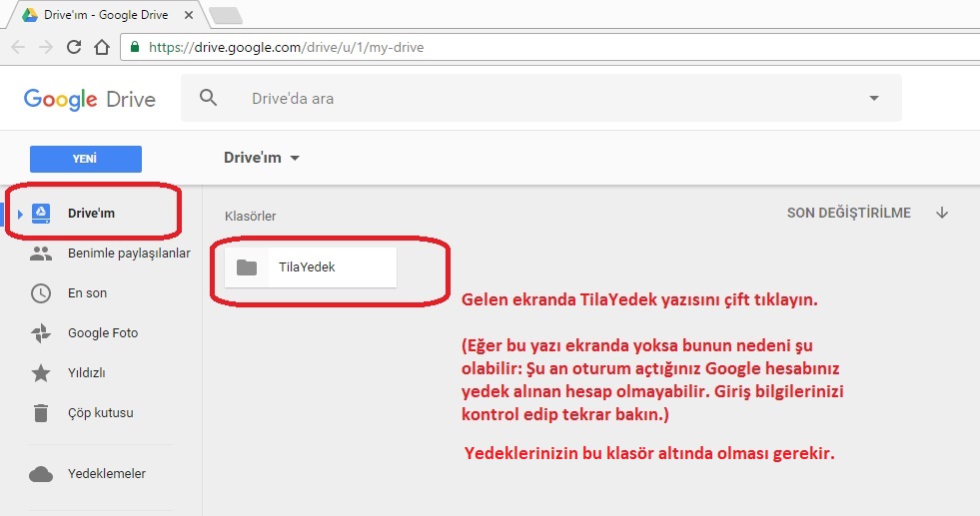Reverse sort direction with the arrow
Viewport: 980px width, 516px height.
pyautogui.click(x=941, y=213)
